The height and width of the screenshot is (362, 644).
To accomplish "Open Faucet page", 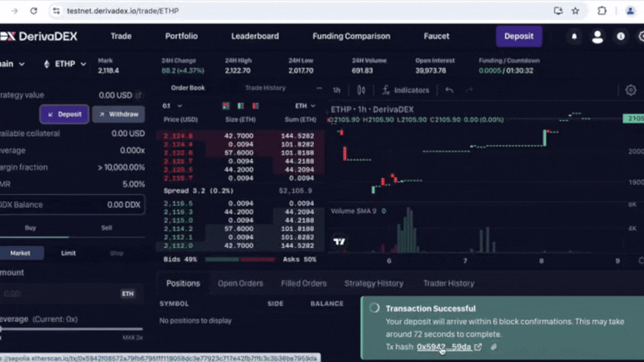I will pyautogui.click(x=436, y=36).
